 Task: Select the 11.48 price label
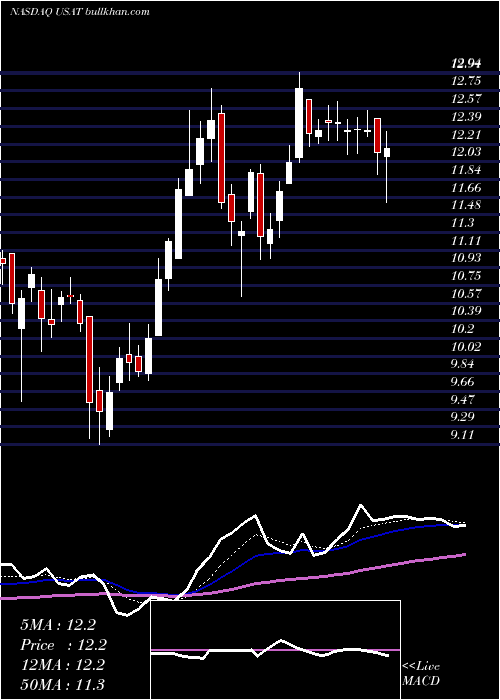click(466, 205)
